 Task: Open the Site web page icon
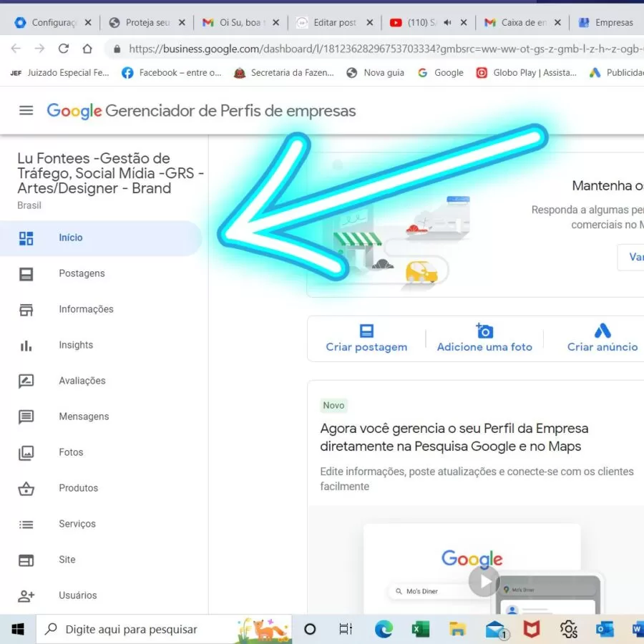[x=26, y=560]
